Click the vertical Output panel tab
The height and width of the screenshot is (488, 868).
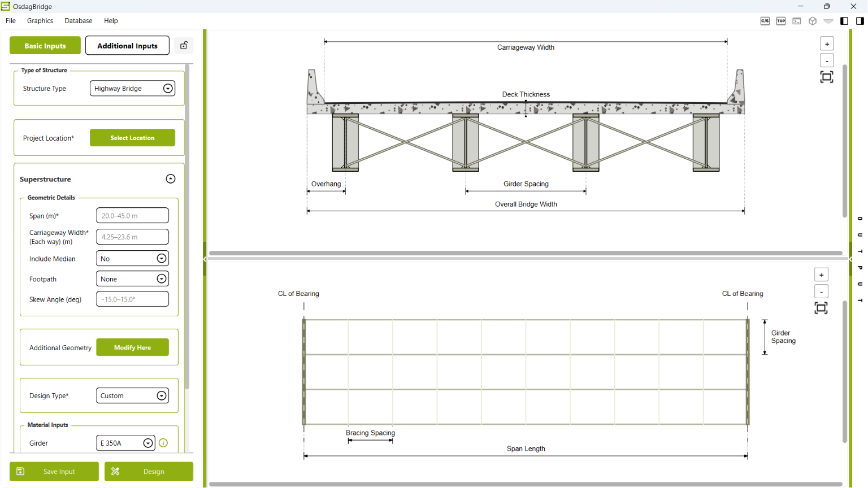[860, 259]
